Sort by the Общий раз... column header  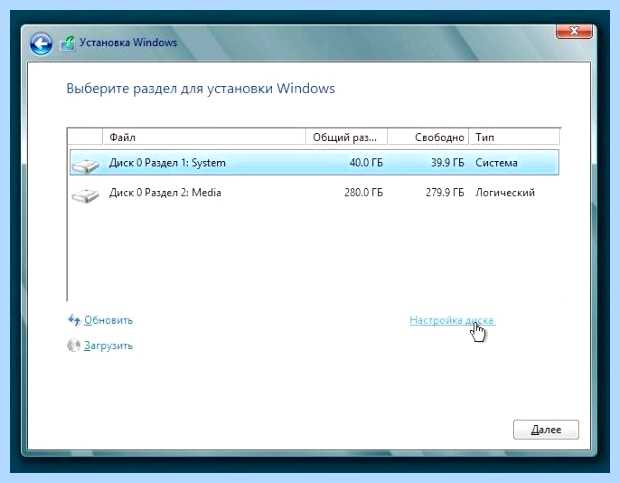346,137
